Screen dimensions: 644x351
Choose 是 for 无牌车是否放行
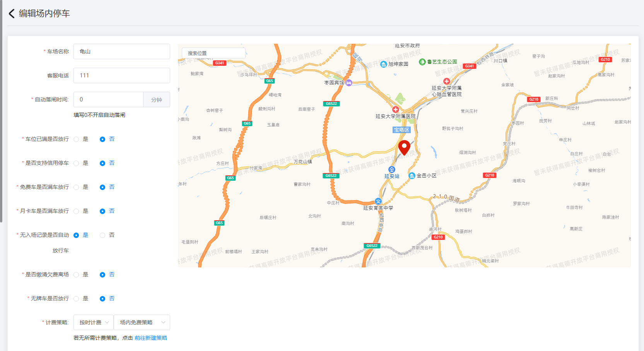click(76, 299)
